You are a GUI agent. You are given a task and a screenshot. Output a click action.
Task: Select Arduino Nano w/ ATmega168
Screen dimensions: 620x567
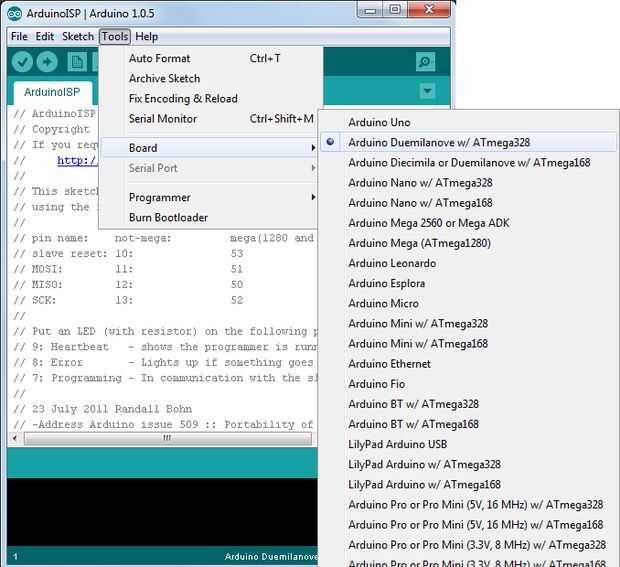(x=469, y=203)
